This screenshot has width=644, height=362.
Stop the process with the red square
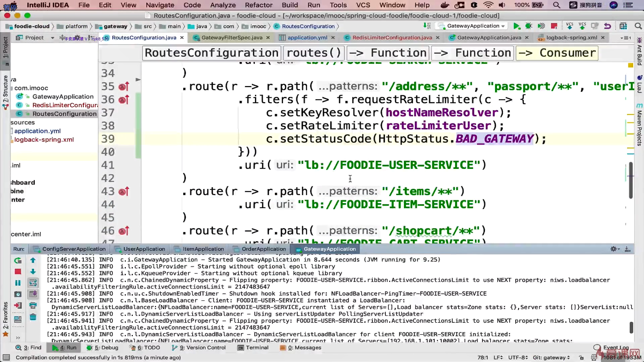[x=18, y=271]
